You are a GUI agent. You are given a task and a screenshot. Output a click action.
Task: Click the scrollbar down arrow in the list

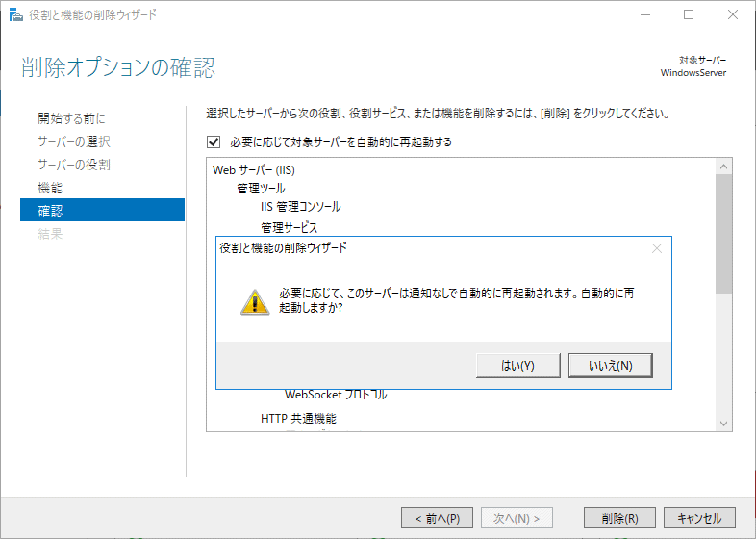click(x=724, y=423)
